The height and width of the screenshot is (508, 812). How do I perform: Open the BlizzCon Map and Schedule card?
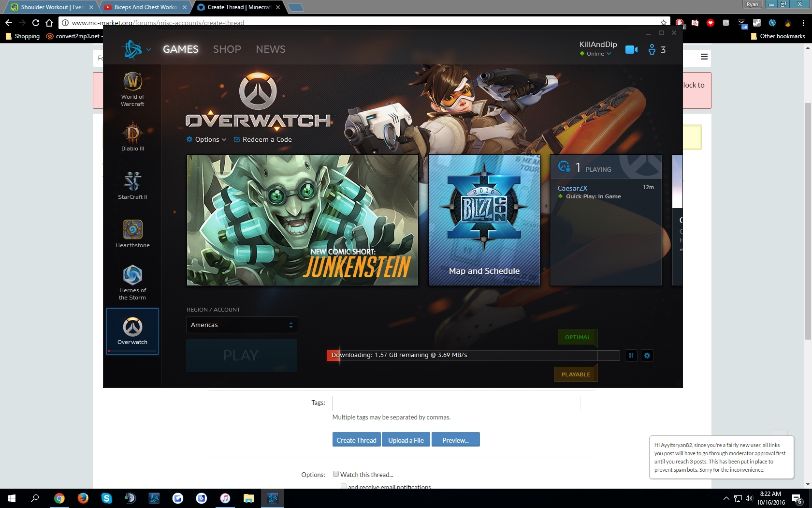click(x=484, y=220)
